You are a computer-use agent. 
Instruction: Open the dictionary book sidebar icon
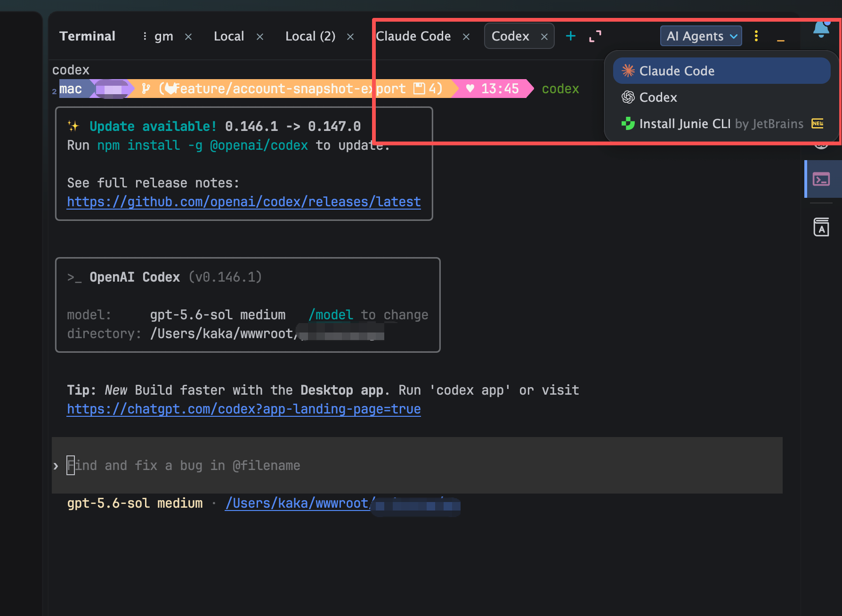tap(821, 227)
